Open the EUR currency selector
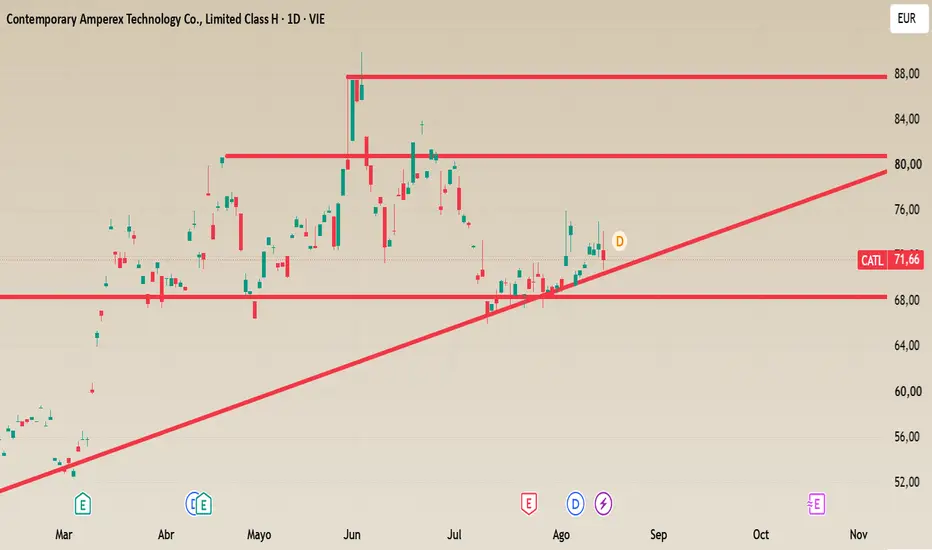This screenshot has width=932, height=550. pyautogui.click(x=908, y=18)
